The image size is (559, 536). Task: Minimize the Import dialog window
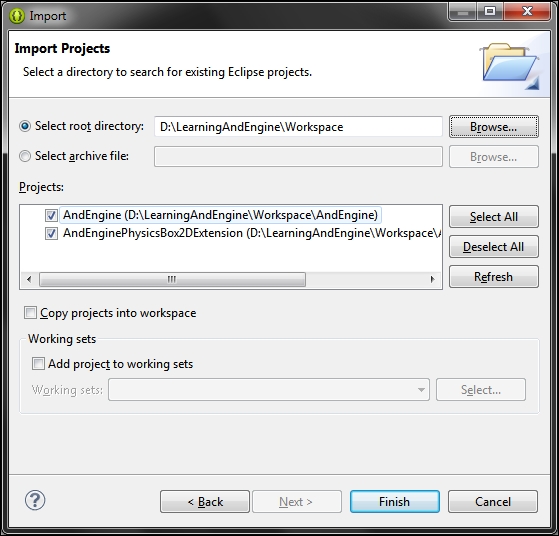(x=462, y=12)
